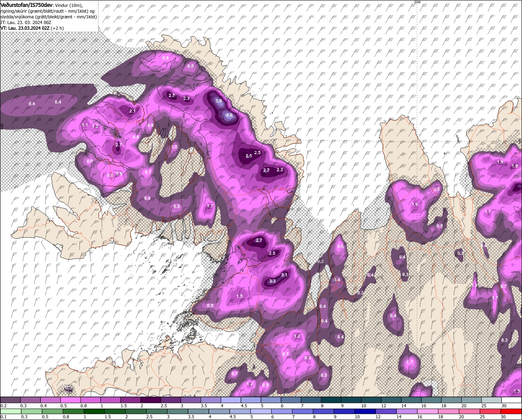Pick upper legend swatch between 10 and 12
This screenshot has width=522, height=420.
point(372,400)
